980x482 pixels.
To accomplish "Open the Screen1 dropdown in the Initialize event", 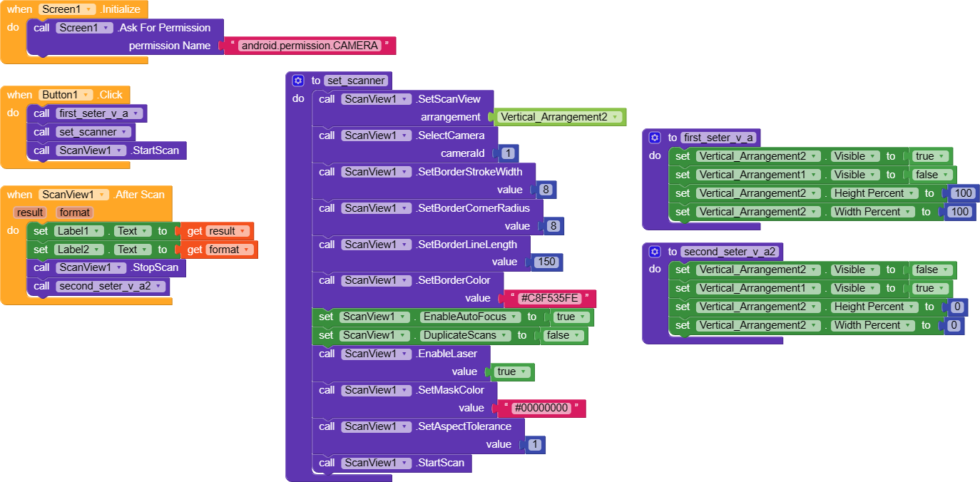I will tap(67, 9).
